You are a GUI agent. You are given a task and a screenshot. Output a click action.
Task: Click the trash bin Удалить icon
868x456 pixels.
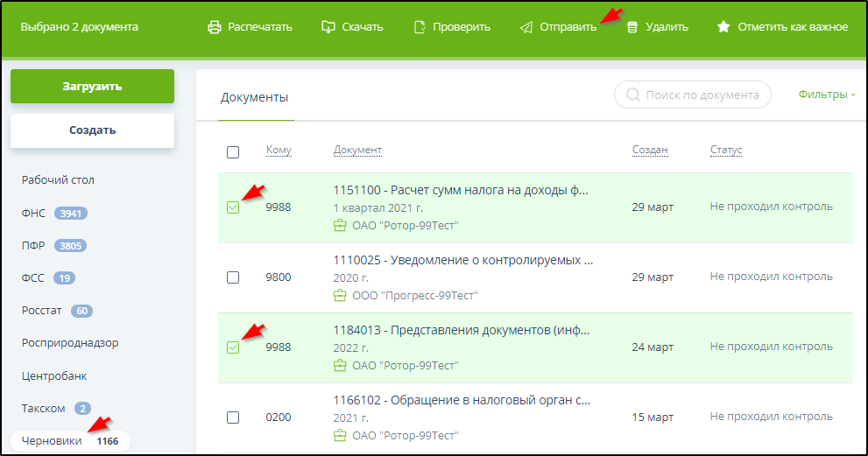[x=632, y=27]
